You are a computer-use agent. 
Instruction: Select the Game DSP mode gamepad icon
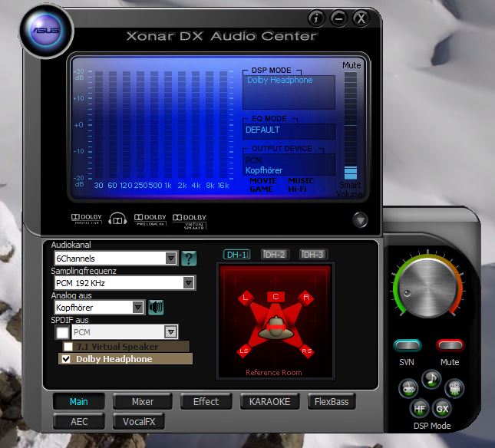(x=408, y=389)
